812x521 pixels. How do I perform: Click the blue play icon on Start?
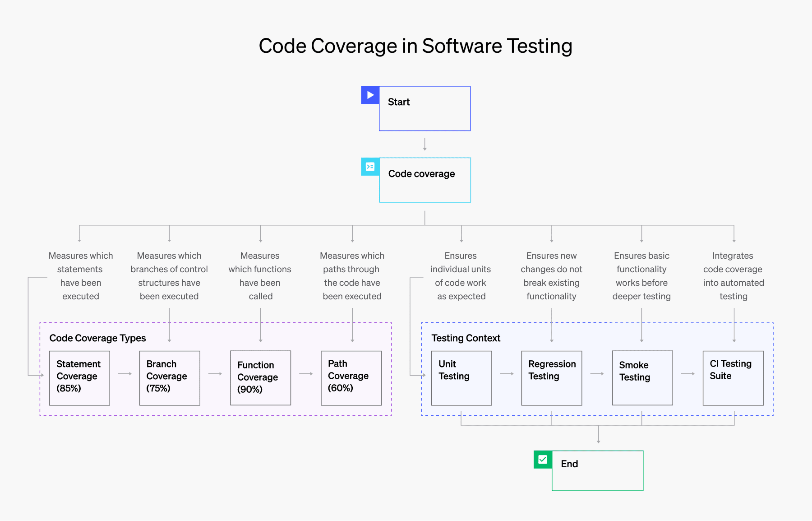370,95
